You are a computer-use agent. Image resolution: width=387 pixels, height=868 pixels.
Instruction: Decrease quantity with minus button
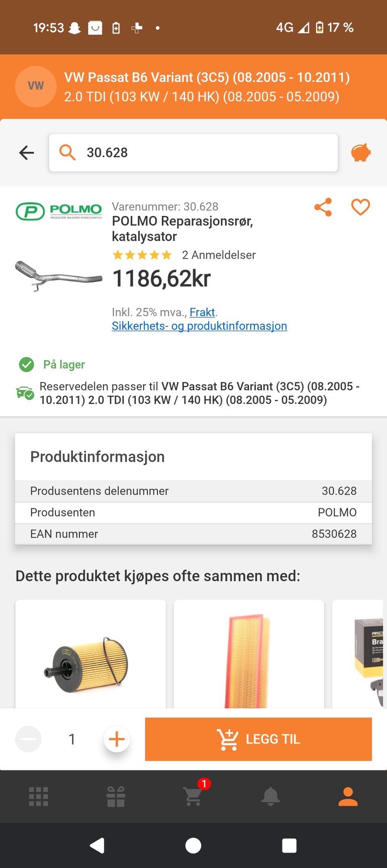click(28, 739)
